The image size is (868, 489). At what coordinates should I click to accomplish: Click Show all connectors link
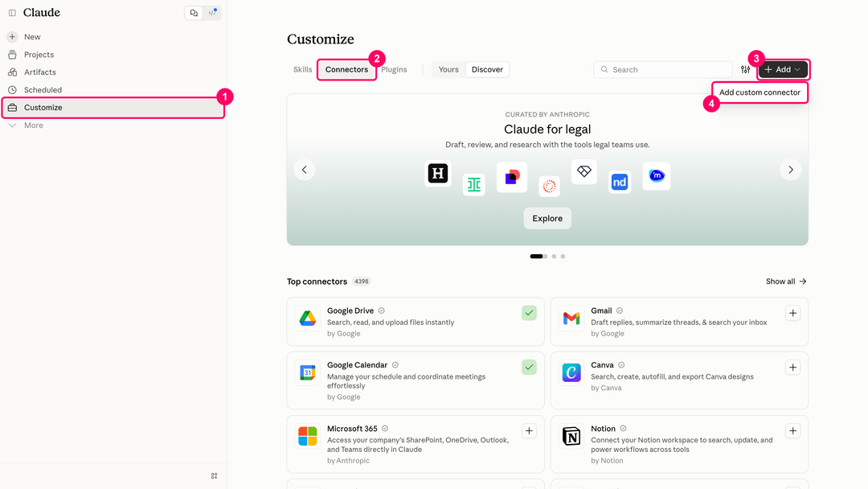click(786, 281)
